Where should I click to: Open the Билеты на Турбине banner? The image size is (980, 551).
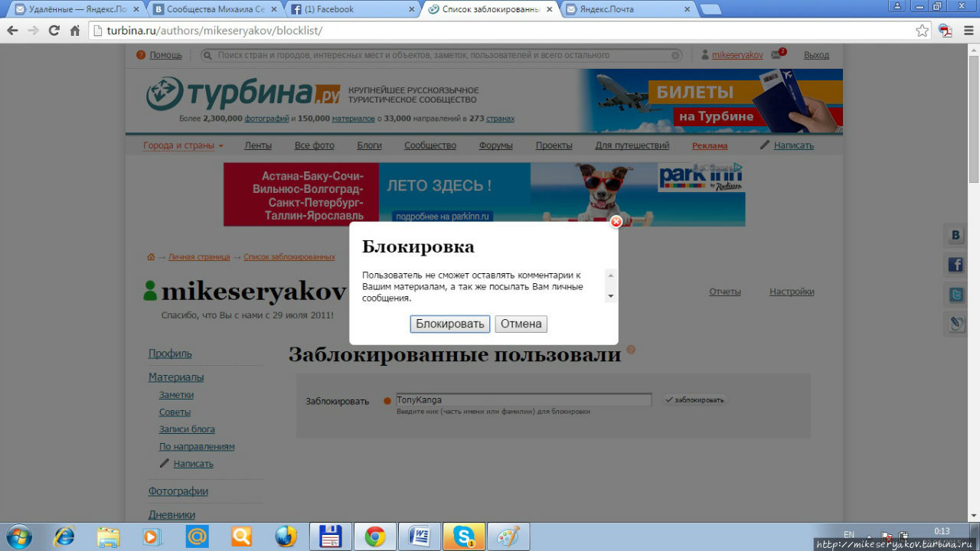click(x=710, y=101)
